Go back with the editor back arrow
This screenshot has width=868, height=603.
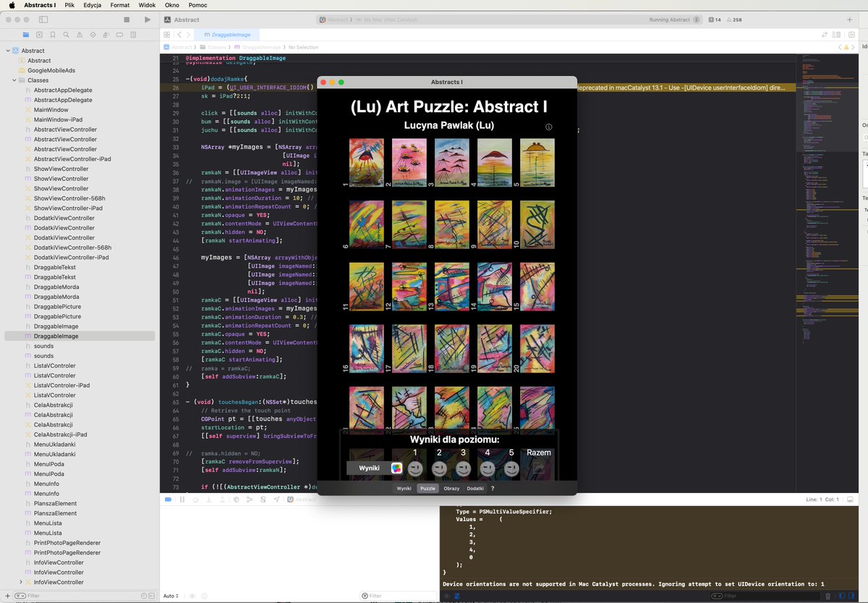(179, 34)
